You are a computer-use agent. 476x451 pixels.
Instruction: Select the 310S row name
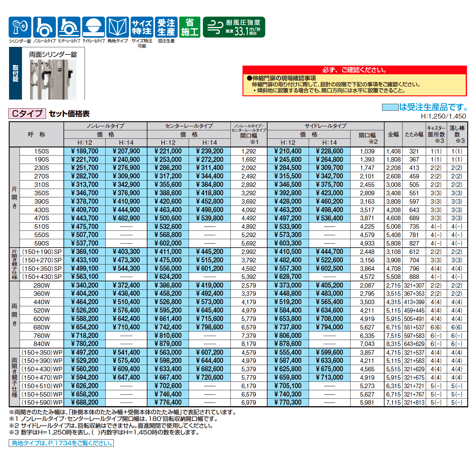pos(42,185)
